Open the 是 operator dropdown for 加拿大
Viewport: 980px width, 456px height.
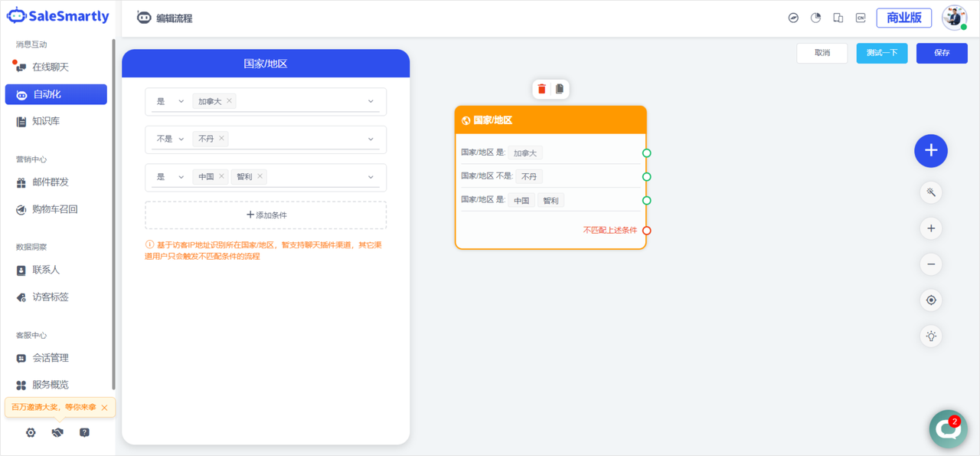click(x=171, y=101)
